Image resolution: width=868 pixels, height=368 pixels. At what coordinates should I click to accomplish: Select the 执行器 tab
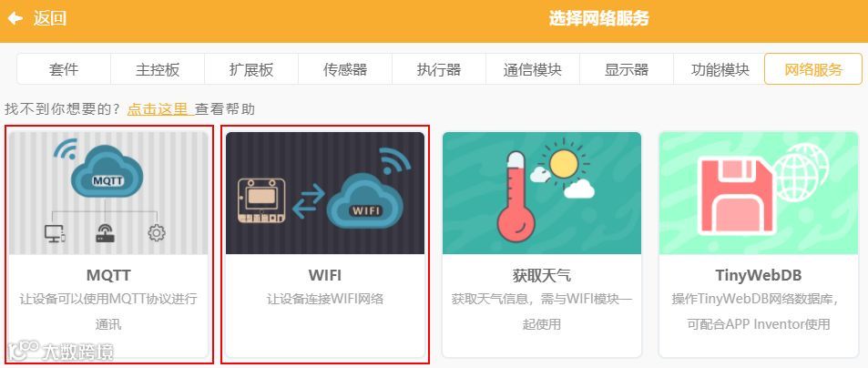[x=439, y=69]
